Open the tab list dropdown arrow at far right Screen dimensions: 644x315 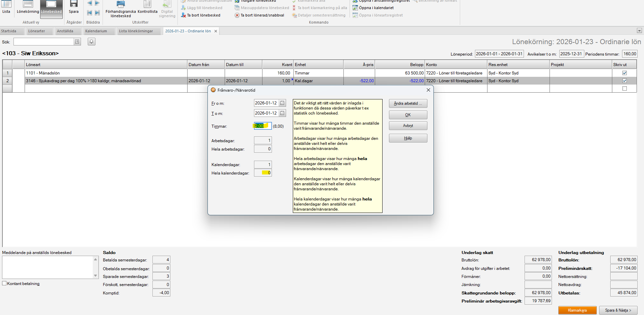click(639, 31)
